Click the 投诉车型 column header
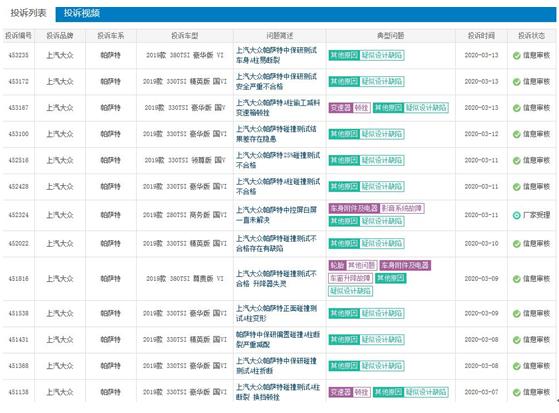The image size is (559, 413). 184,36
